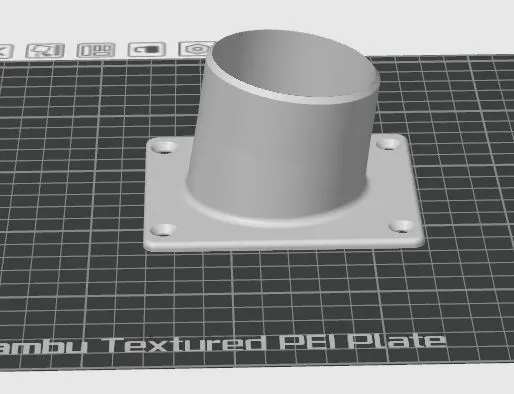
Task: Click the auto-orient plate icon
Action: point(45,51)
